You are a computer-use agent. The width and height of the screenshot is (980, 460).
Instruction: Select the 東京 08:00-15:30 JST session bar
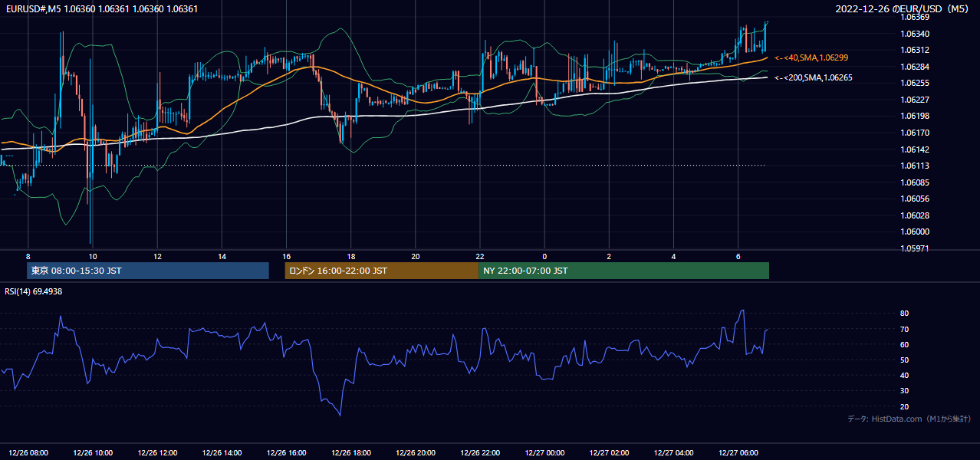148,271
